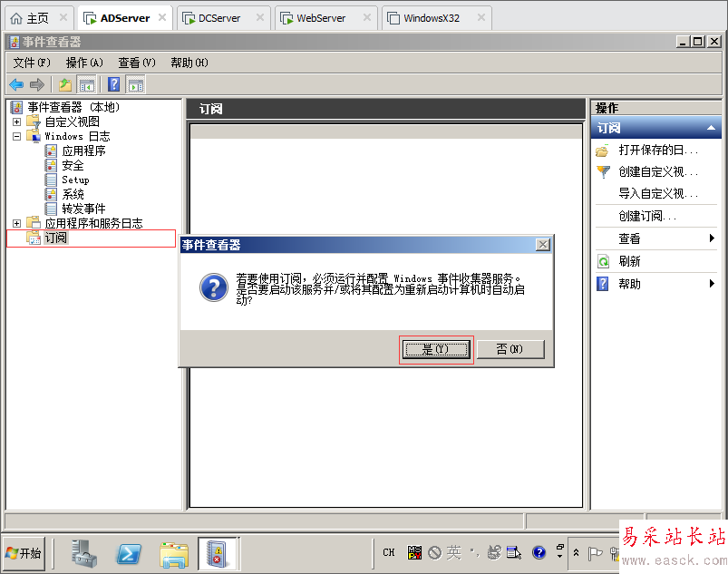Select the 应用程序 log in the tree
The width and height of the screenshot is (728, 574).
[x=83, y=151]
